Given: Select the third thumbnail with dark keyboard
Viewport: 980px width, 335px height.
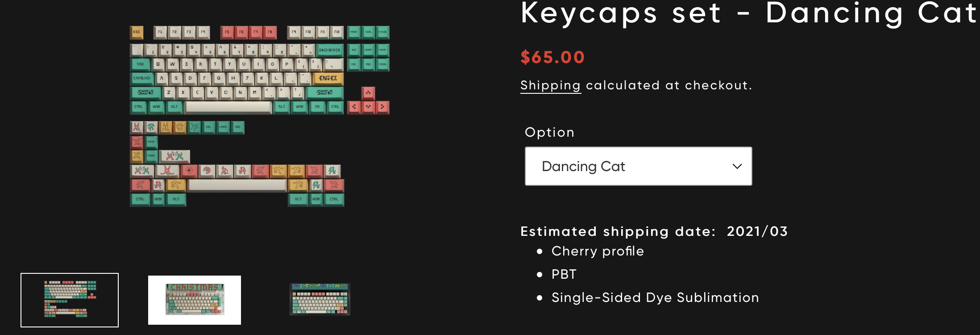Looking at the screenshot, I should coord(320,299).
